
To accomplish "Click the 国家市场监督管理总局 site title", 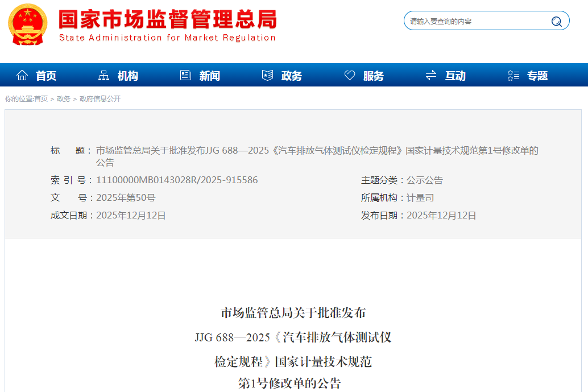I will click(x=168, y=20).
